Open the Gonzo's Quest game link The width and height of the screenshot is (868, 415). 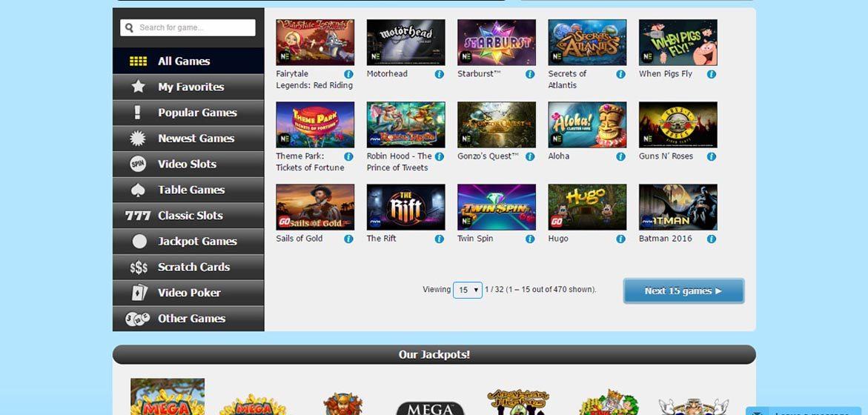point(488,156)
